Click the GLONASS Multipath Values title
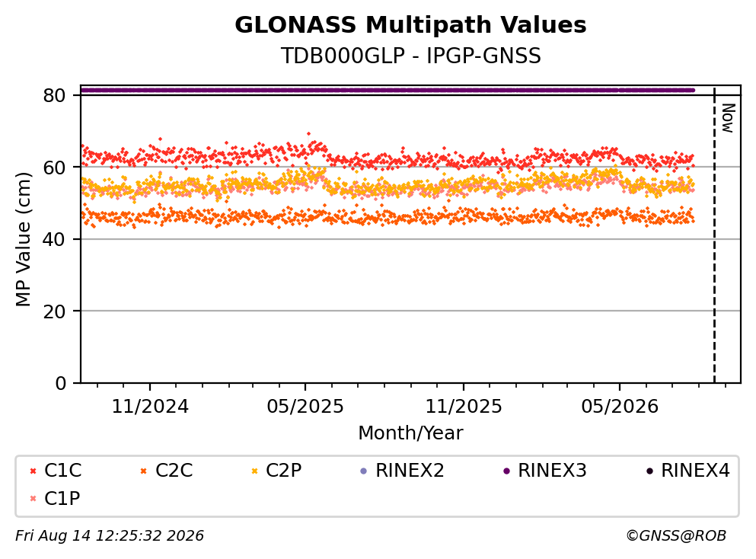Image resolution: width=756 pixels, height=559 pixels. pyautogui.click(x=410, y=25)
